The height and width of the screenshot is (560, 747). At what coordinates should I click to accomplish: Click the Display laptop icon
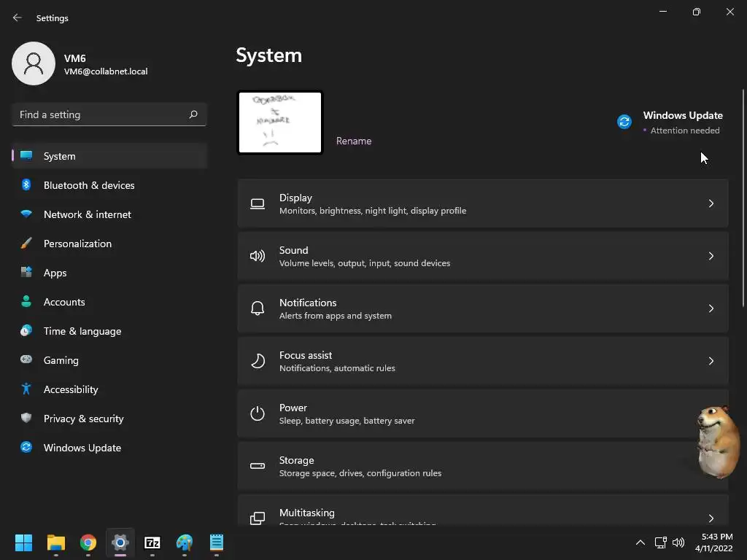pyautogui.click(x=258, y=204)
